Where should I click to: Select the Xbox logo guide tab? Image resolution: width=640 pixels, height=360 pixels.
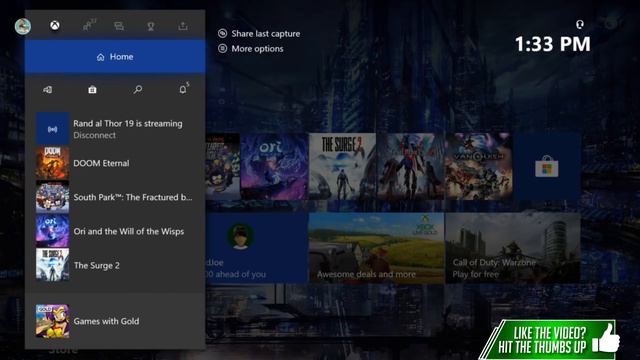pos(55,26)
